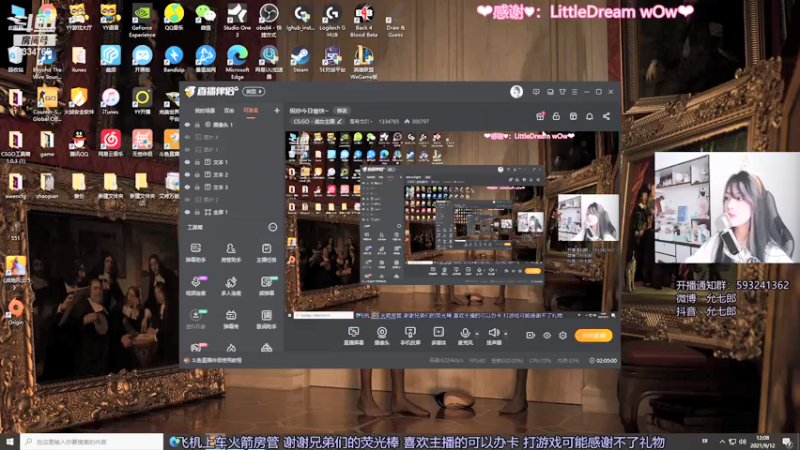
Task: Open the record video icon beside start button
Action: click(531, 335)
